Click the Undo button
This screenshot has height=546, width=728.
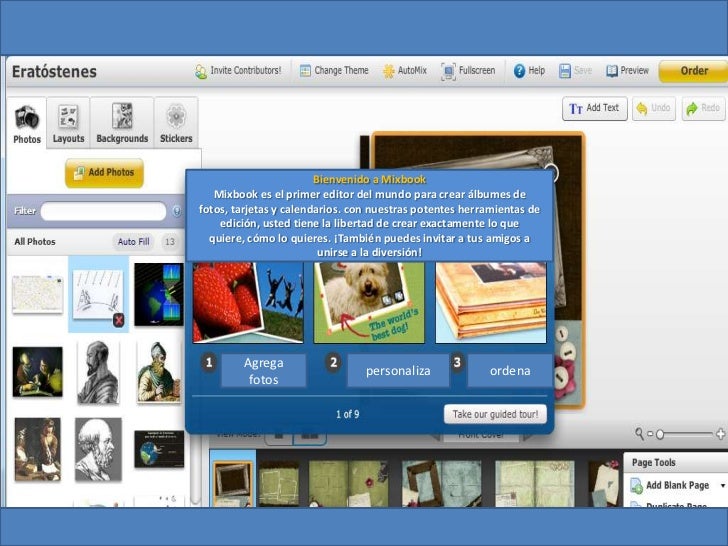point(654,108)
